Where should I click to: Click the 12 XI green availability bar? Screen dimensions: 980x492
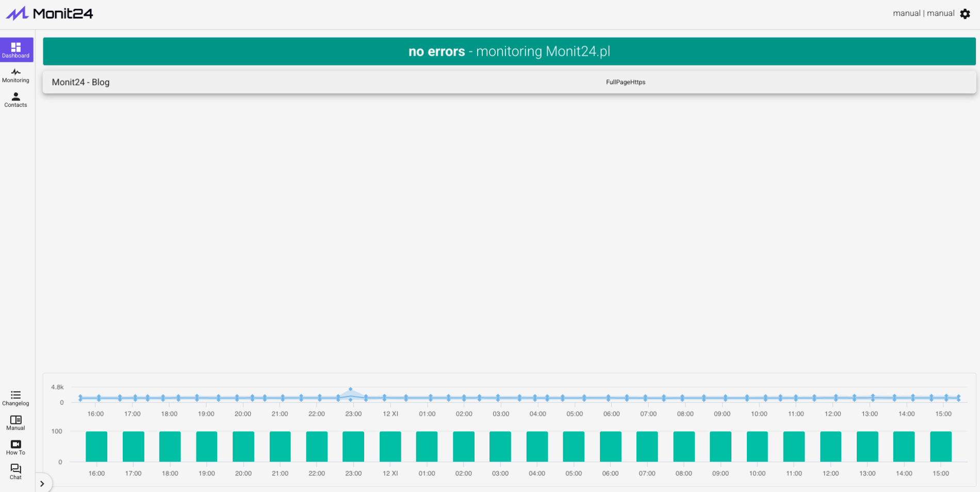390,447
